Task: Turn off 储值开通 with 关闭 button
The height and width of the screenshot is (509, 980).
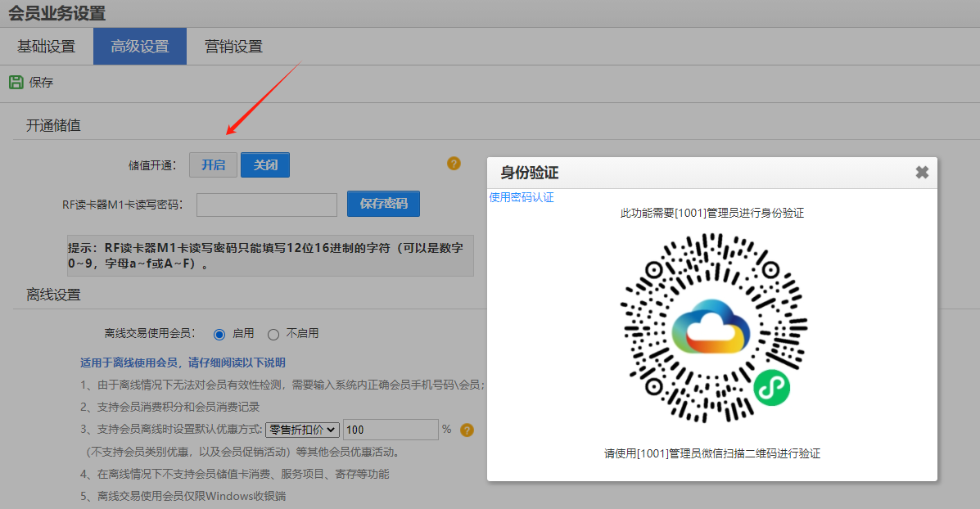Action: [265, 164]
